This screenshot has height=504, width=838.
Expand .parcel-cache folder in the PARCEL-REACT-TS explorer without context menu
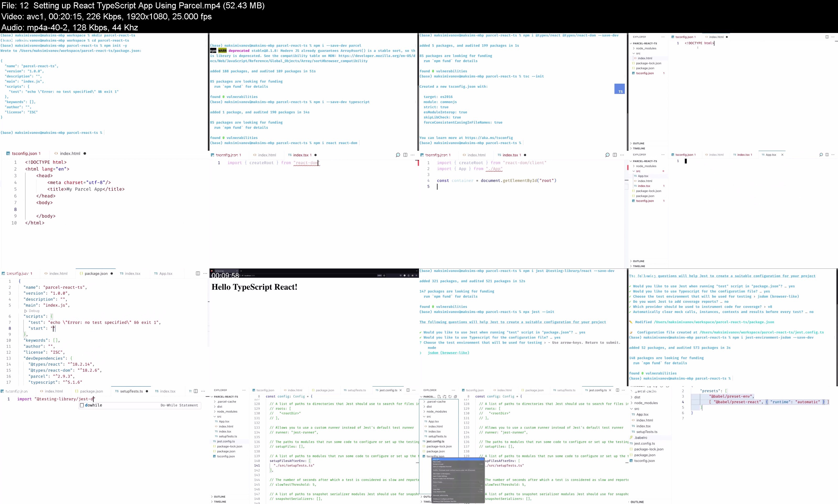[x=215, y=401]
